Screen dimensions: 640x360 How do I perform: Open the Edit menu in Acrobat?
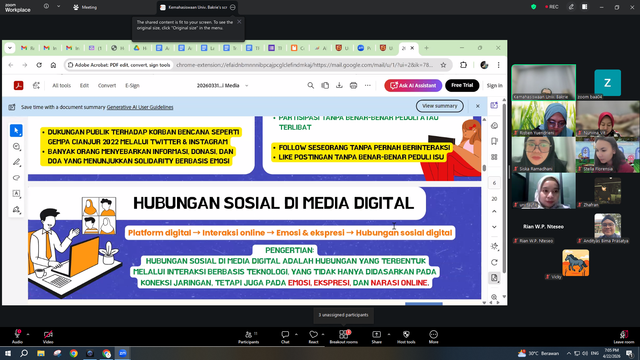pyautogui.click(x=84, y=86)
